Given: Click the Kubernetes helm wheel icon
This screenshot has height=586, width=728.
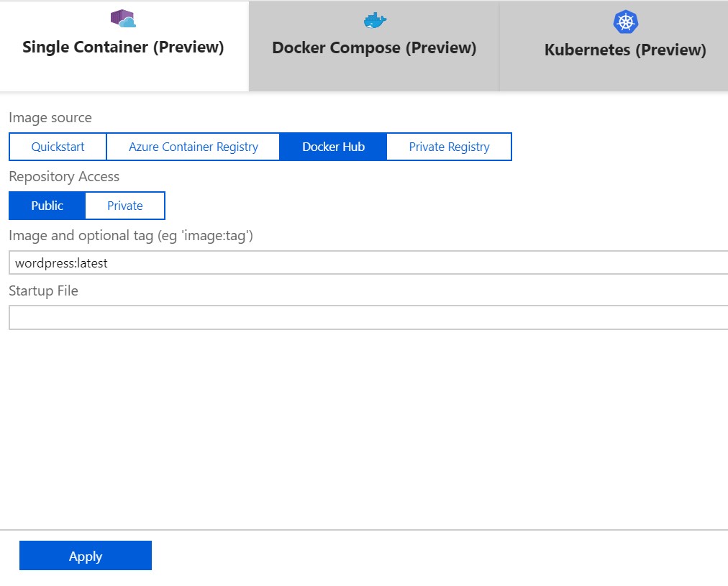Looking at the screenshot, I should pyautogui.click(x=625, y=22).
